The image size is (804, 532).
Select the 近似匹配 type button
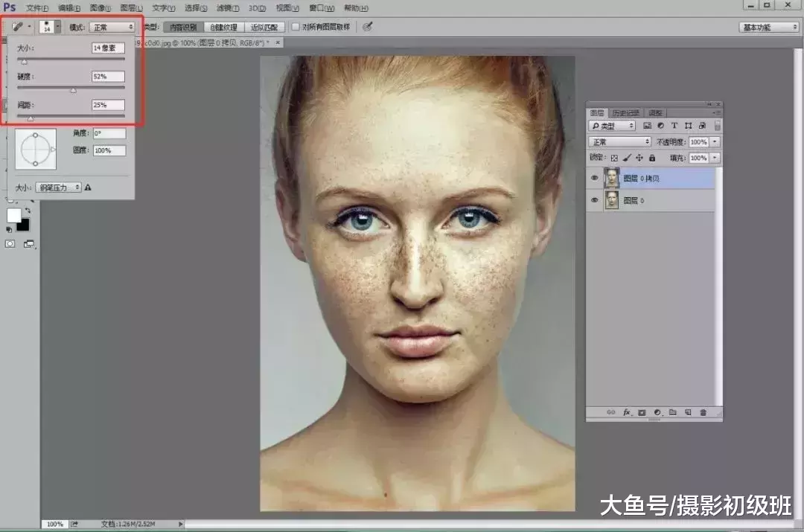click(264, 27)
